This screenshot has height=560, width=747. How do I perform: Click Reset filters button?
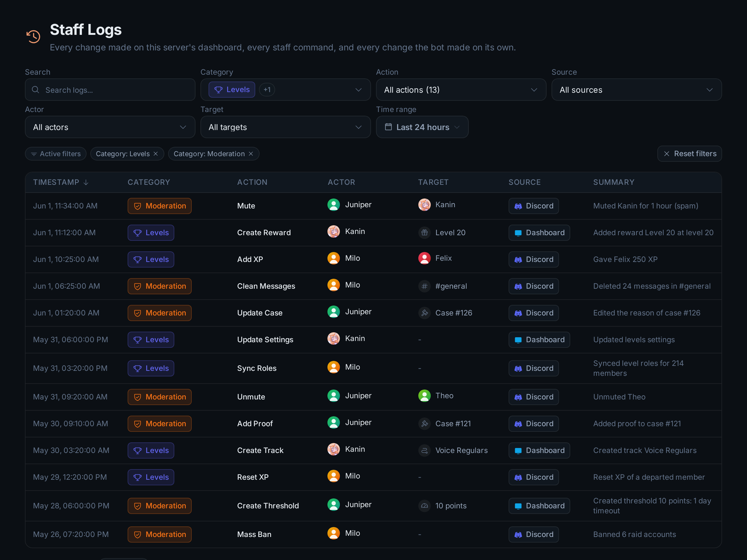pos(690,154)
